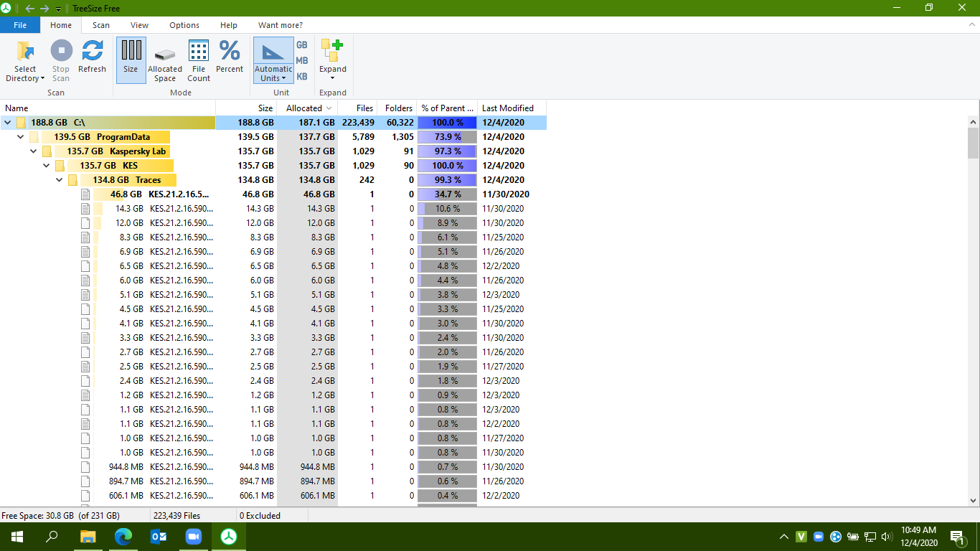Open Zoom from the taskbar
The height and width of the screenshot is (551, 980).
pyautogui.click(x=194, y=537)
